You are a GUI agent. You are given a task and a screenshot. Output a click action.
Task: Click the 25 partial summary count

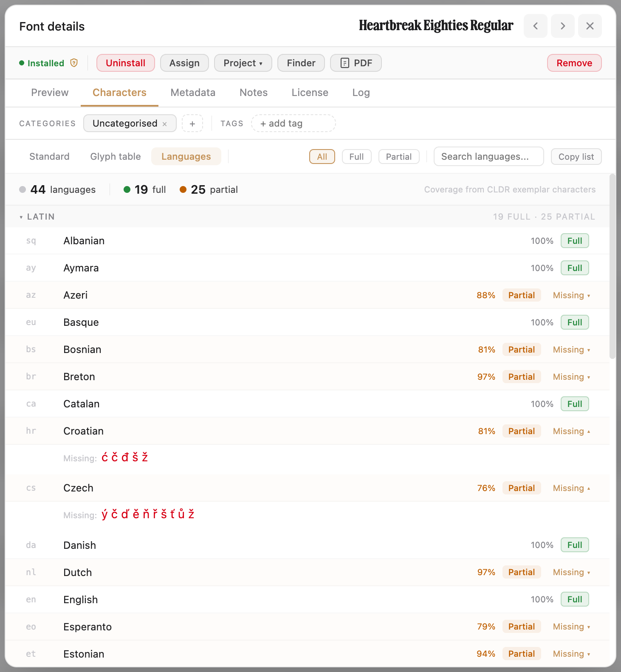(209, 189)
